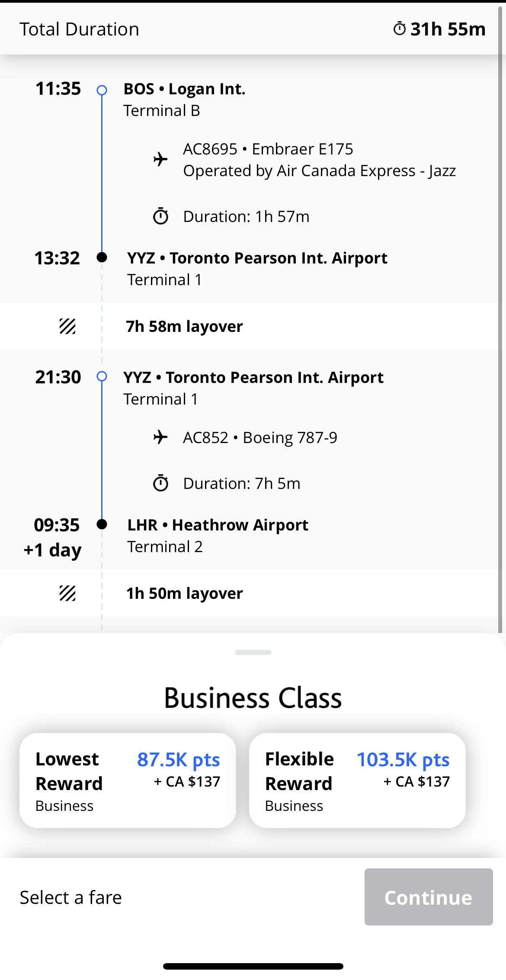Tap the BOS departure timeline circle
Image resolution: width=506 pixels, height=980 pixels.
point(102,90)
